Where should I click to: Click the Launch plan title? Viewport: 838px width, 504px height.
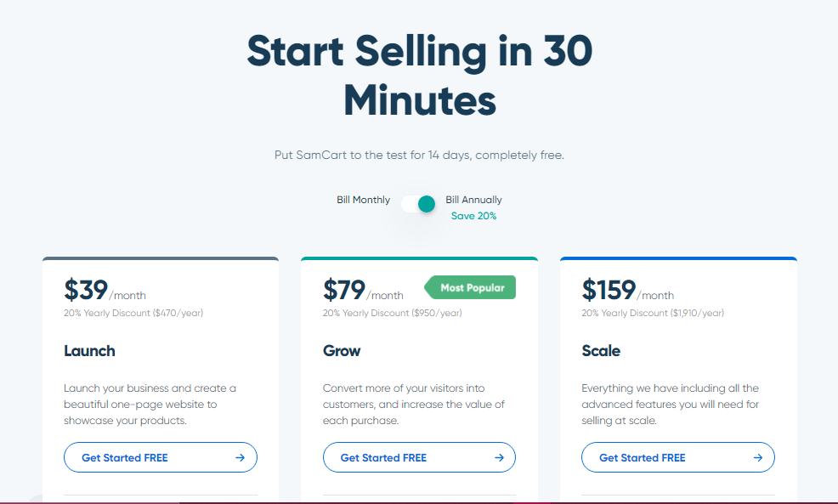[89, 351]
